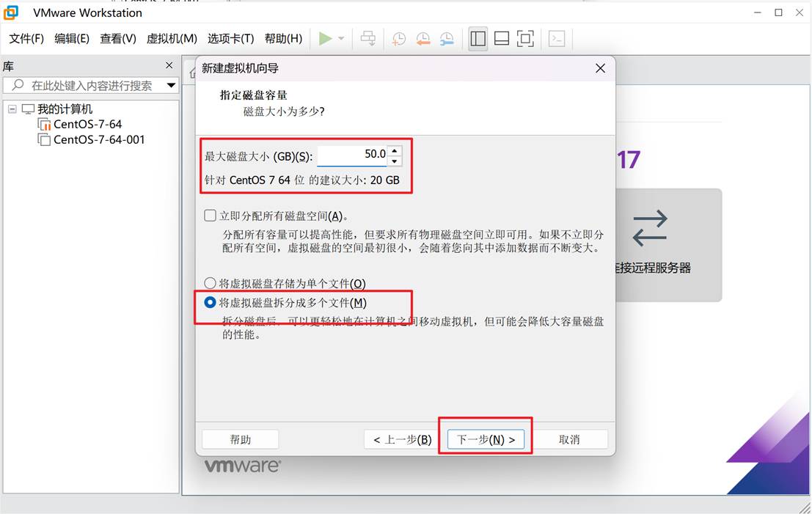The width and height of the screenshot is (812, 514).
Task: Click the full screen mode icon
Action: pyautogui.click(x=525, y=39)
